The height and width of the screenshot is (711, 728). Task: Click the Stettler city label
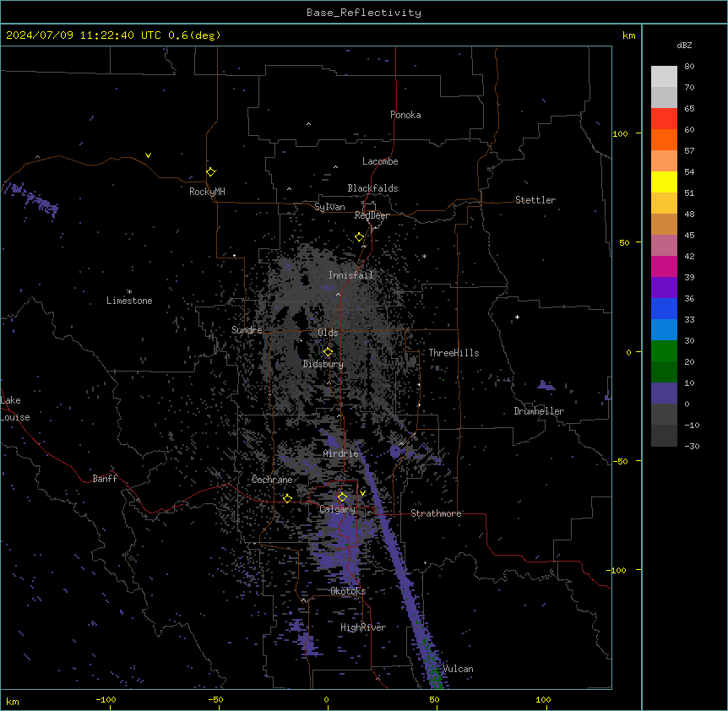point(535,200)
